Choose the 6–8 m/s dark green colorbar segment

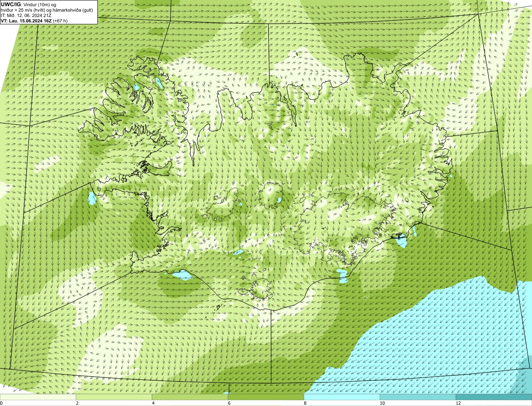(x=266, y=397)
